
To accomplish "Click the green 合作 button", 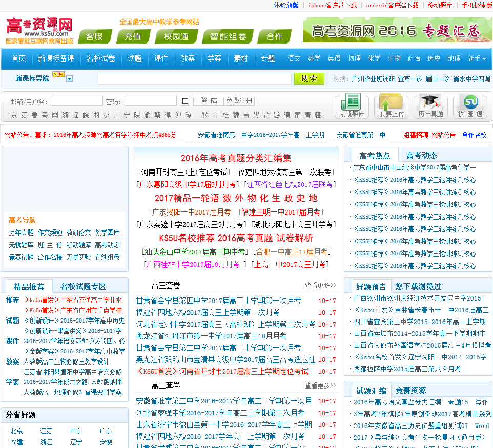I will coord(274,36).
